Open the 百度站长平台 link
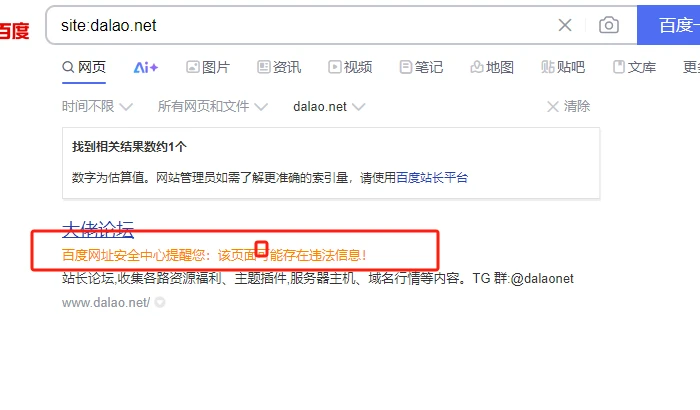 [432, 178]
